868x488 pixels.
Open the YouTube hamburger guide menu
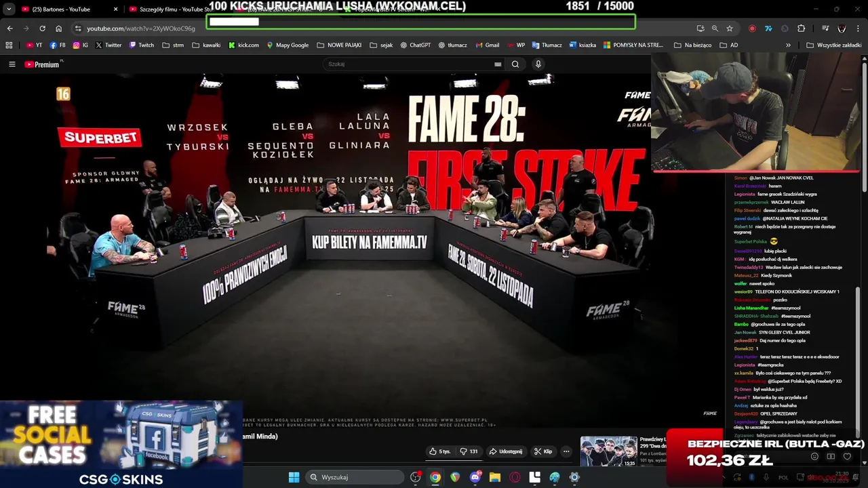click(12, 64)
